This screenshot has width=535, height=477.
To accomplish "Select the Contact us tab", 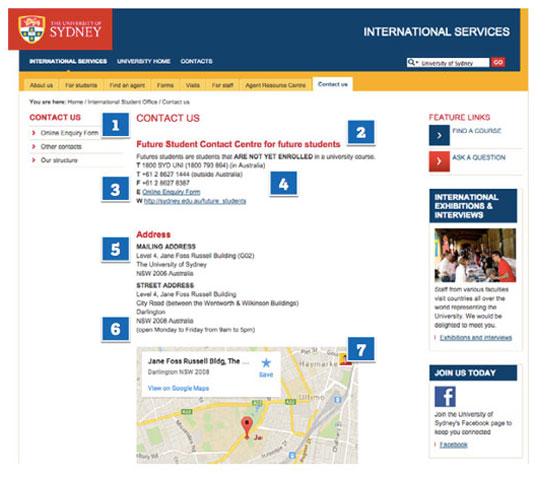I will pos(333,84).
